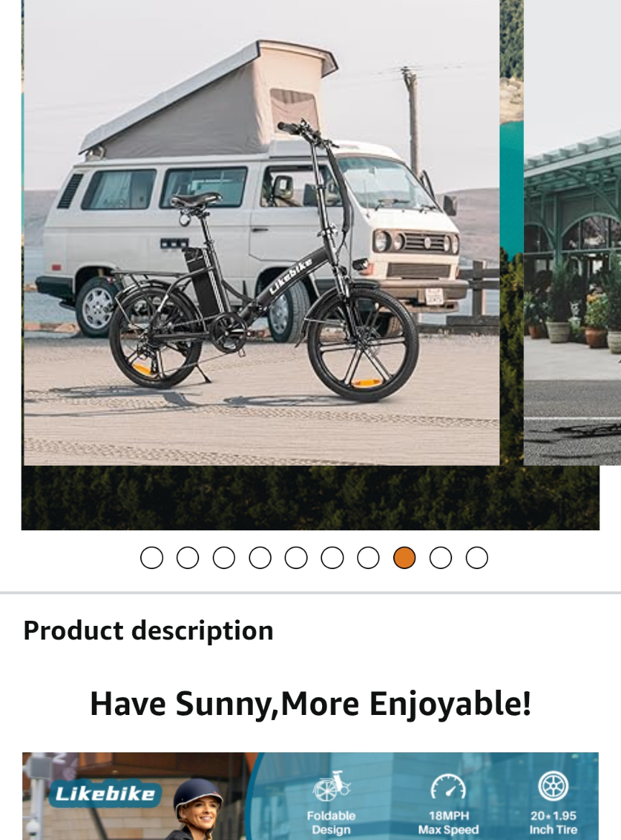This screenshot has height=840, width=621.
Task: Select the second carousel dot
Action: tap(188, 558)
